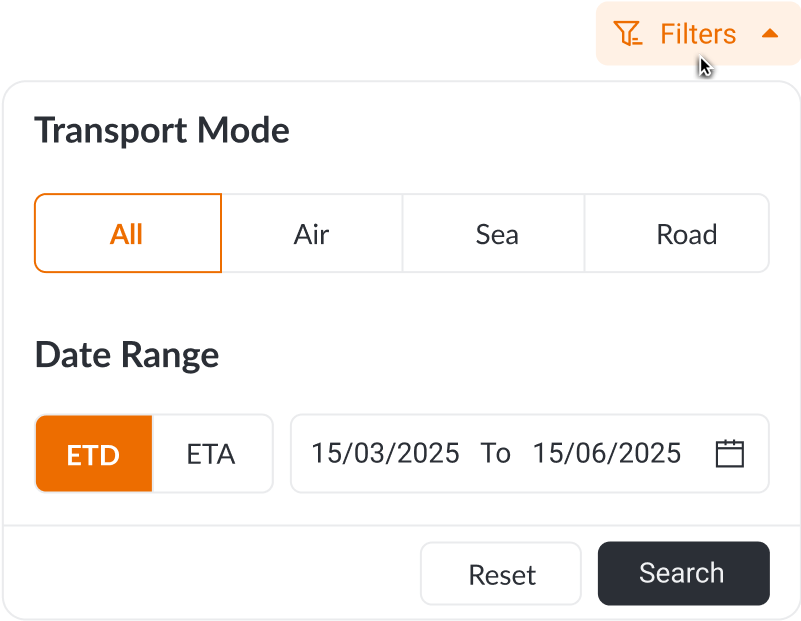Click the Transport Mode heading
This screenshot has width=801, height=621.
(x=162, y=130)
